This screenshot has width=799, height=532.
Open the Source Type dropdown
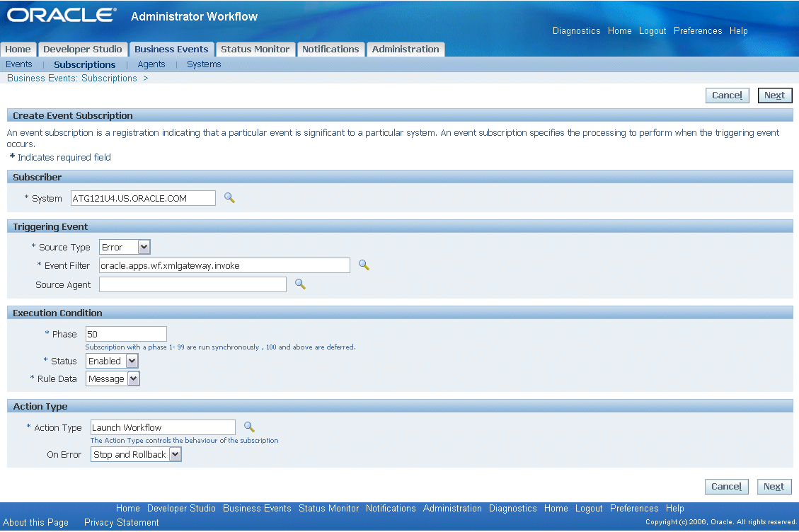(125, 247)
